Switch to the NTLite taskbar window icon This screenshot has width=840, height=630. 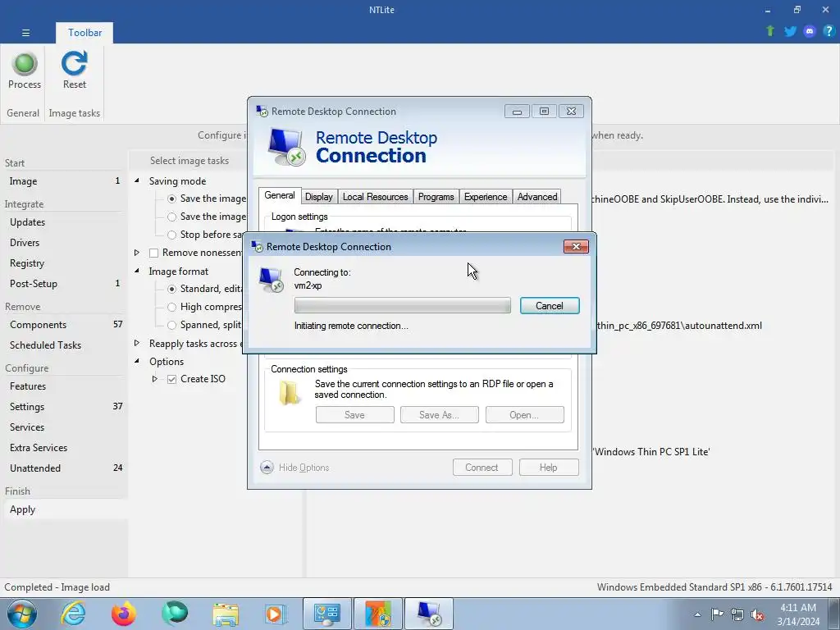[378, 614]
